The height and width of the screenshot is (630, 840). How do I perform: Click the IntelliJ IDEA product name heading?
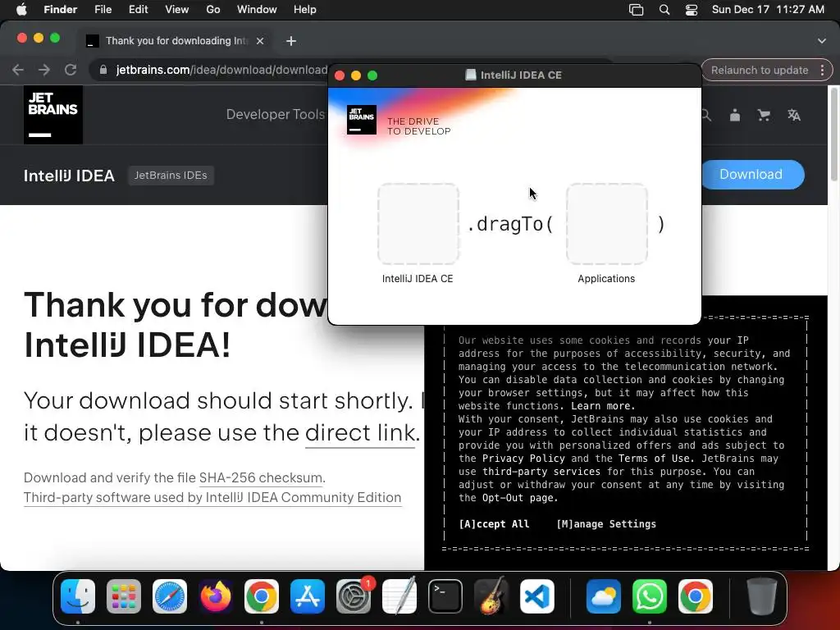tap(69, 176)
